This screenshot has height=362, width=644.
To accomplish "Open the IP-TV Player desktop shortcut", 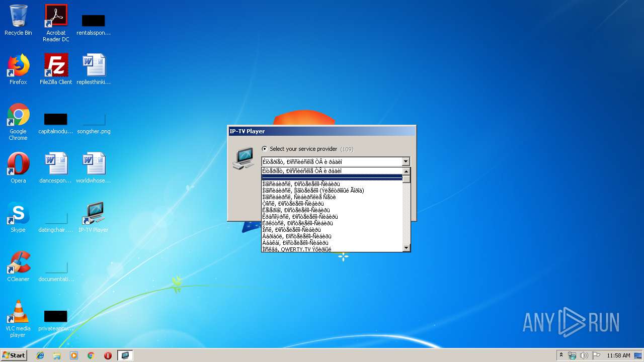I will 94,217.
